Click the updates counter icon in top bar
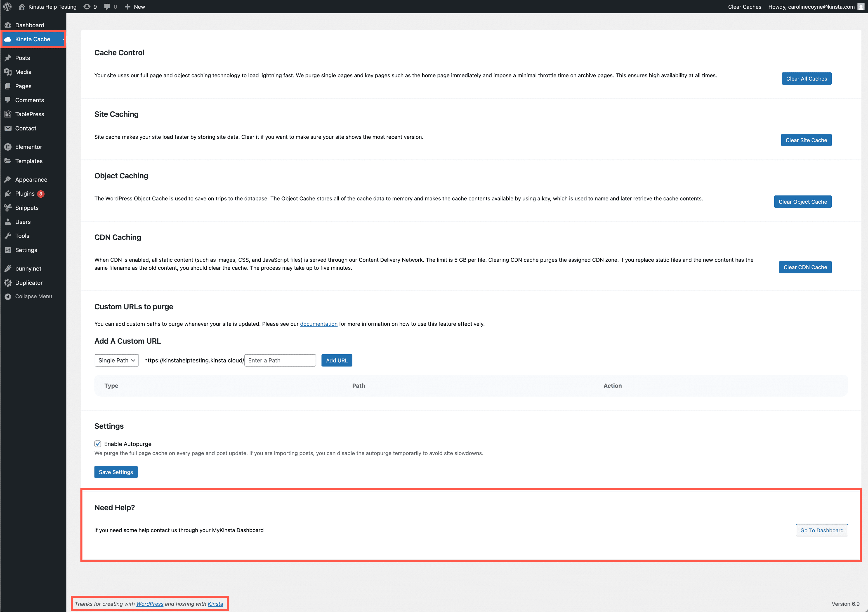 (x=90, y=6)
